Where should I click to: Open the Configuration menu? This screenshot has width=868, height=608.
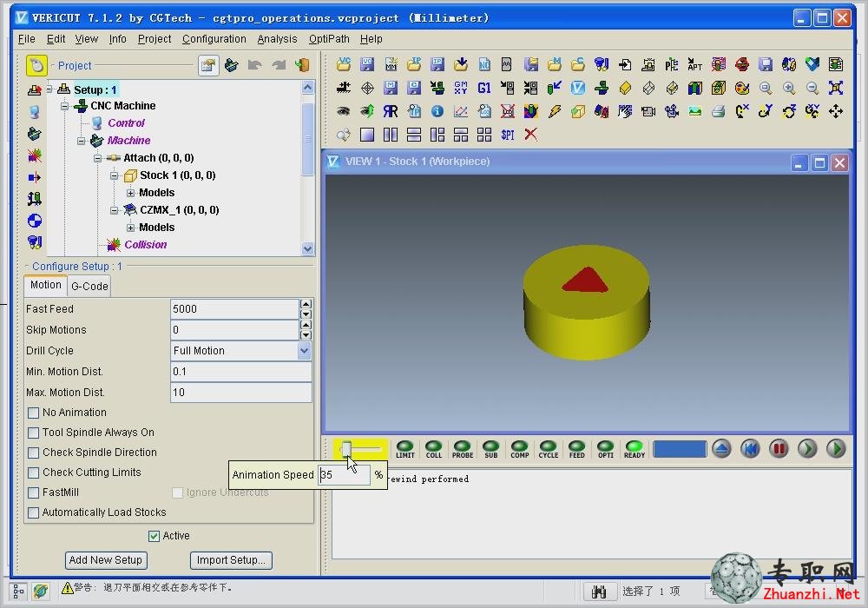[x=214, y=39]
